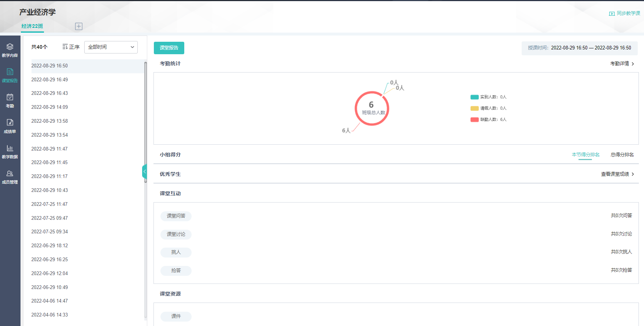Viewport: 644px width, 326px height.
Task: Toggle the 请假人数 yellow legend item
Action: point(489,108)
